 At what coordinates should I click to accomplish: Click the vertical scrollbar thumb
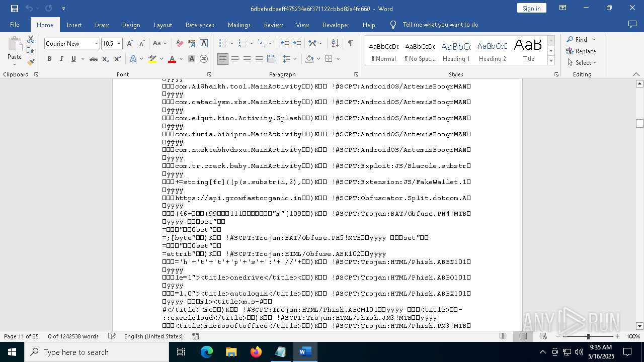[639, 123]
